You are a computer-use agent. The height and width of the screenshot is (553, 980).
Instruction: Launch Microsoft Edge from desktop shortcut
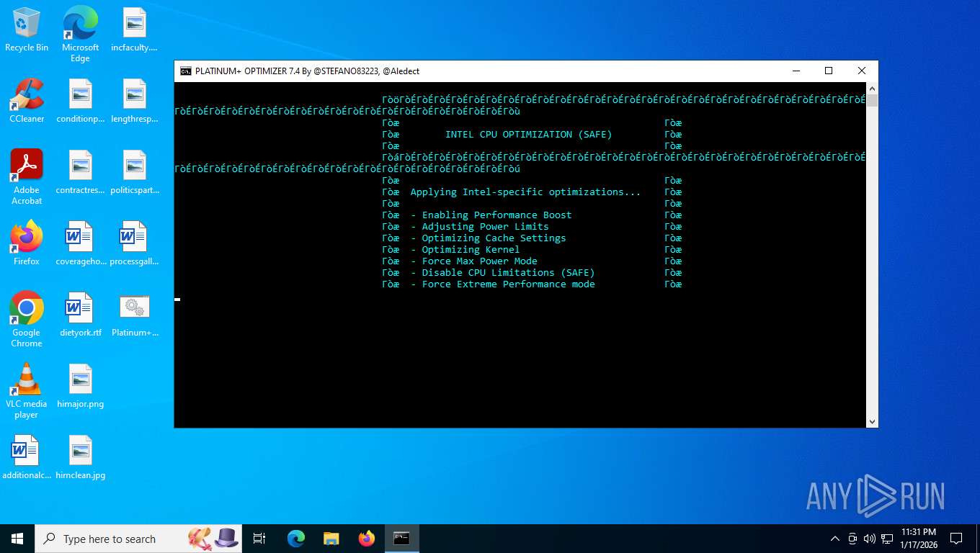(x=80, y=34)
